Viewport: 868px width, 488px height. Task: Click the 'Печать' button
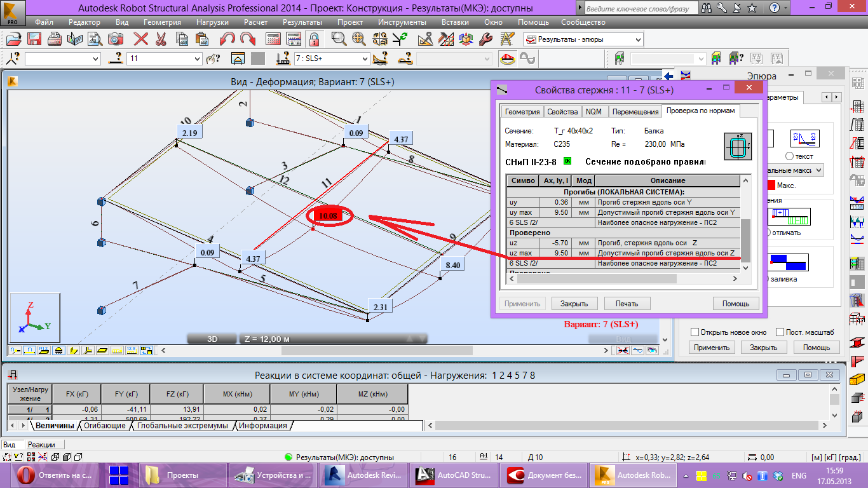pos(627,304)
